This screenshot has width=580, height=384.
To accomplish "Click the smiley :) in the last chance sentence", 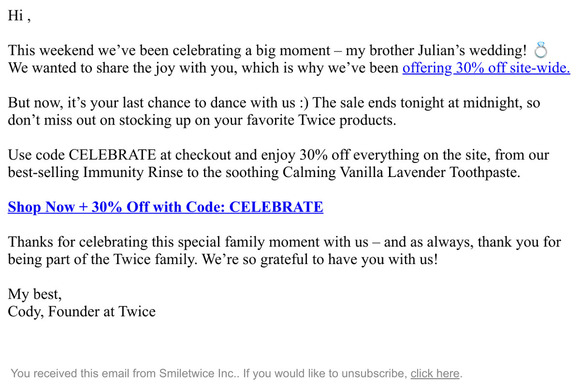I will [x=304, y=103].
